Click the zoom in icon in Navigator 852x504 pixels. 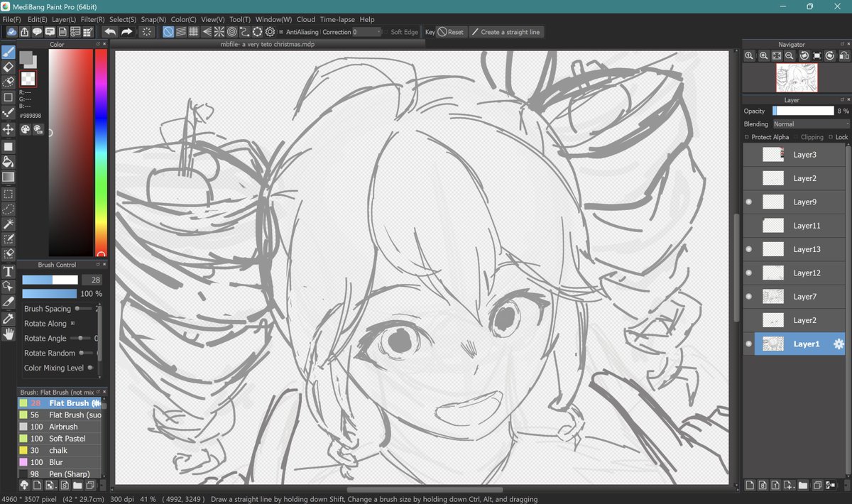[x=764, y=55]
